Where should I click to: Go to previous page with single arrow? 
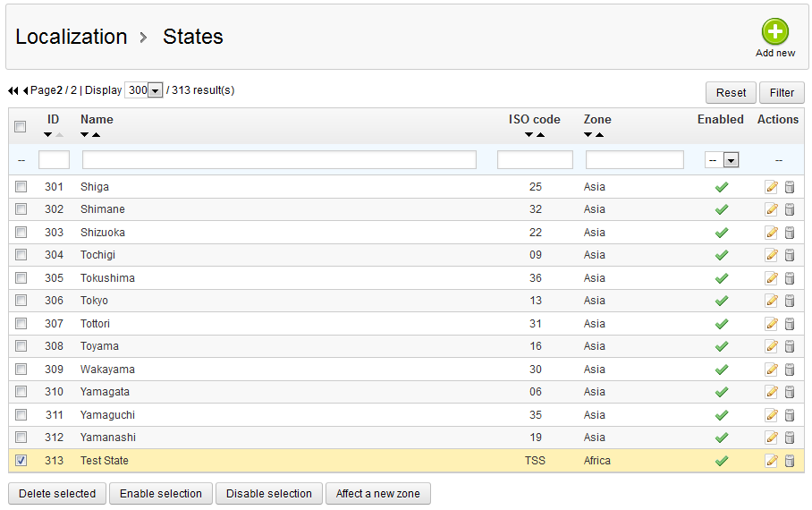tap(25, 91)
